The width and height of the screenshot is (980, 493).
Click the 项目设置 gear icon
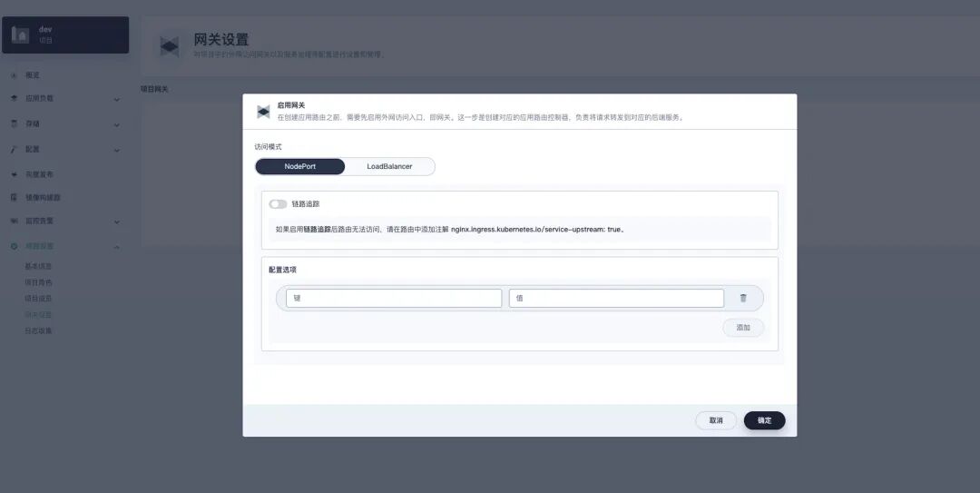[x=14, y=247]
